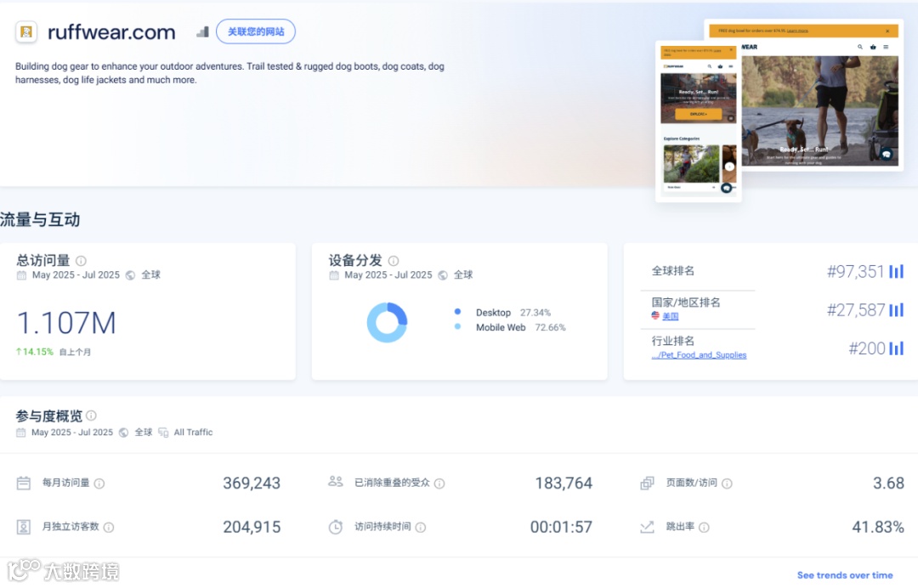Click info icon next to 跳出率
Image resolution: width=918 pixels, height=588 pixels.
coord(705,527)
